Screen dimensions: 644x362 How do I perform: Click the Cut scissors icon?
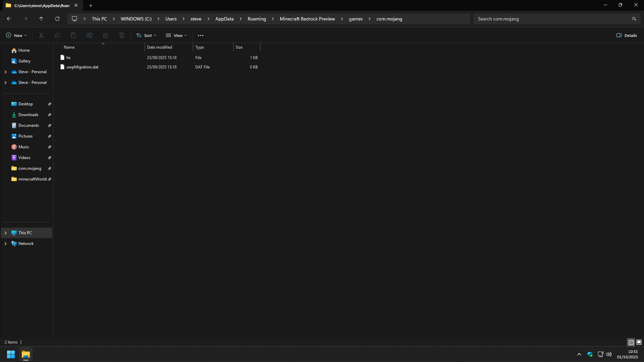pos(41,35)
